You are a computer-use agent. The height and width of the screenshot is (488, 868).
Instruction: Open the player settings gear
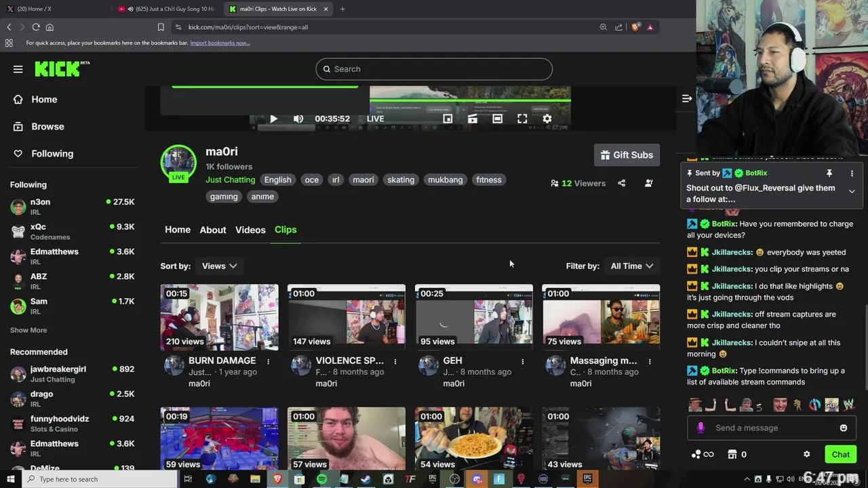[x=547, y=119]
